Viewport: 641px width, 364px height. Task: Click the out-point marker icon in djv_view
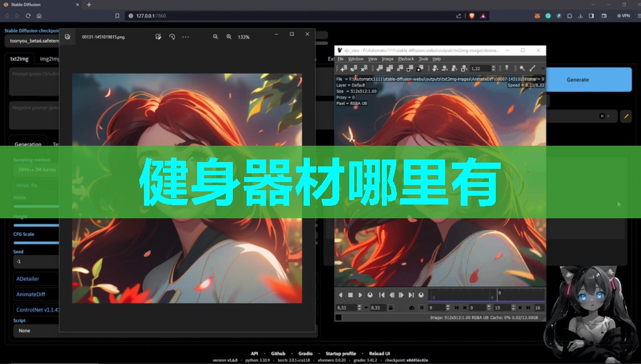528,308
